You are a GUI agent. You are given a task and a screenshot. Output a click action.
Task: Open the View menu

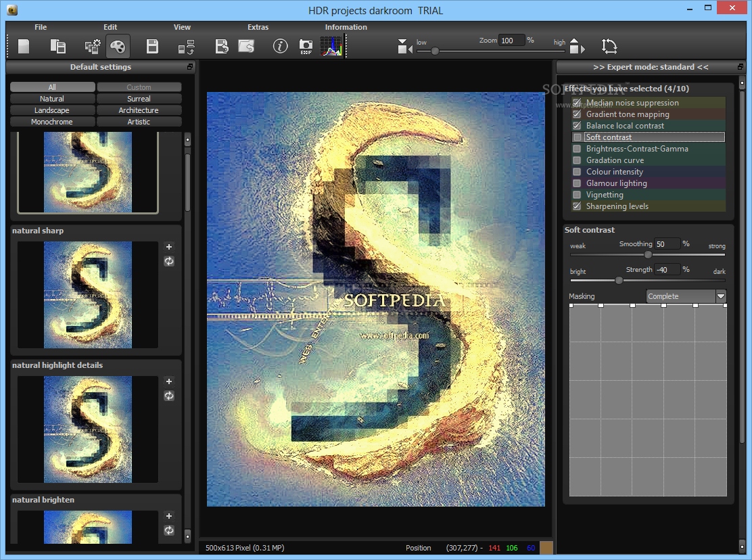(182, 27)
